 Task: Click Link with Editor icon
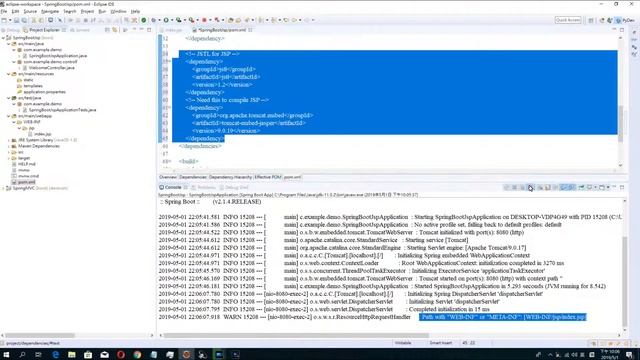[x=115, y=30]
